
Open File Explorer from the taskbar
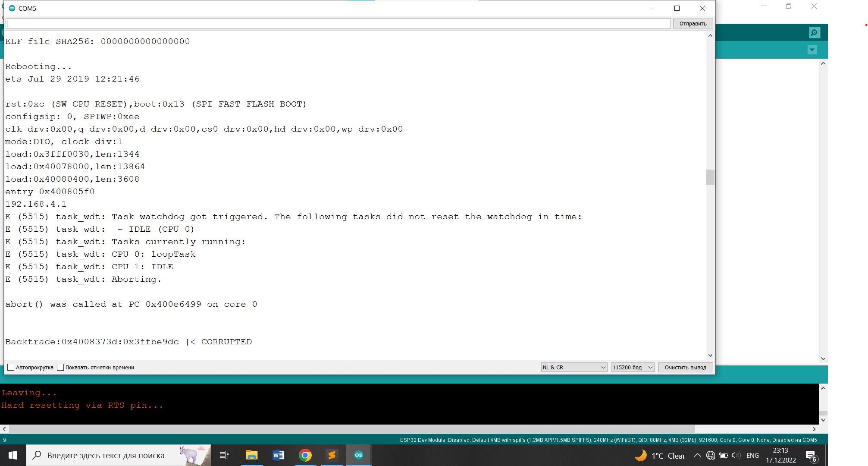(x=251, y=455)
